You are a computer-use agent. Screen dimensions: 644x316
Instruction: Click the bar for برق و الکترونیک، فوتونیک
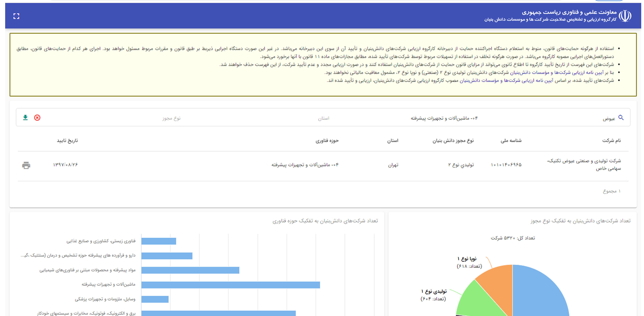pyautogui.click(x=218, y=313)
